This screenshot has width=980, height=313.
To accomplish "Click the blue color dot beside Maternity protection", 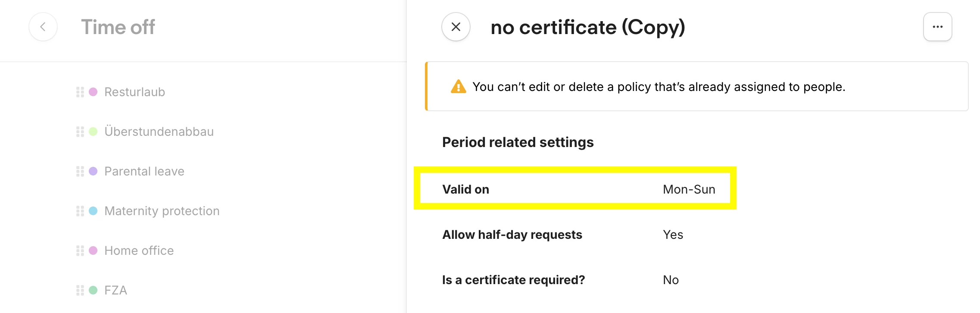I will point(93,211).
